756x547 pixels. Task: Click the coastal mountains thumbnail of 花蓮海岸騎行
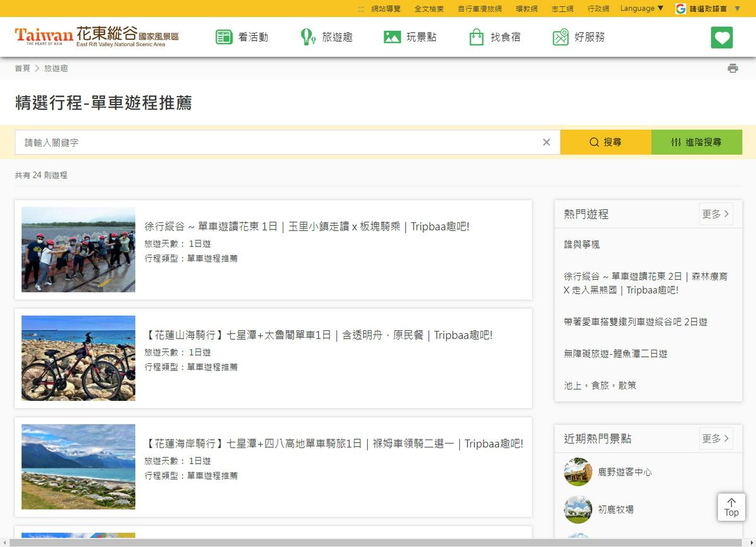(78, 466)
